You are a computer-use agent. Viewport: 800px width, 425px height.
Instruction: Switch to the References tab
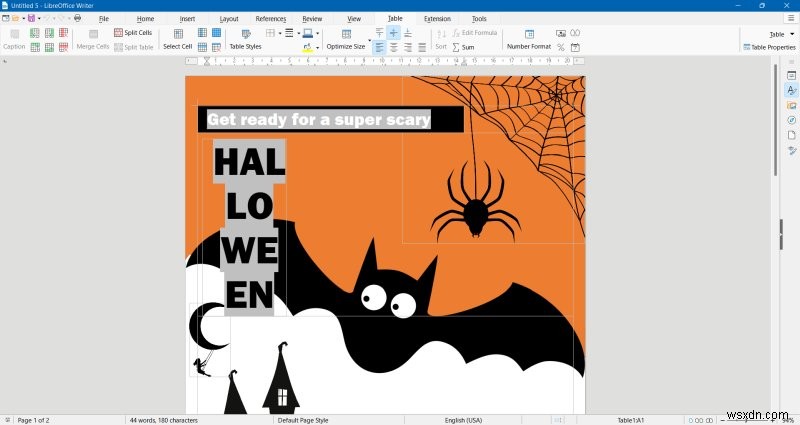[x=271, y=19]
